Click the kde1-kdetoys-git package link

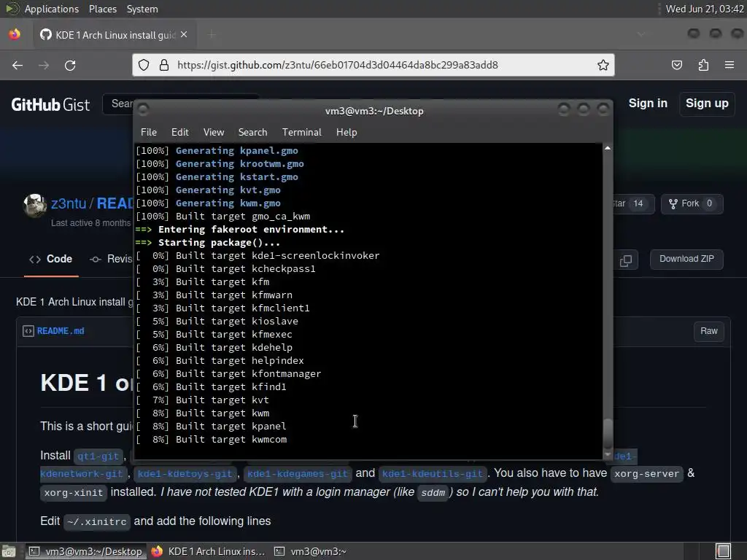click(186, 474)
